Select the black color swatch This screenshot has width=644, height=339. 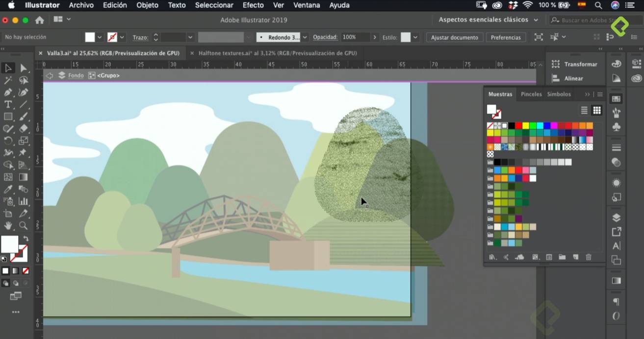(512, 126)
